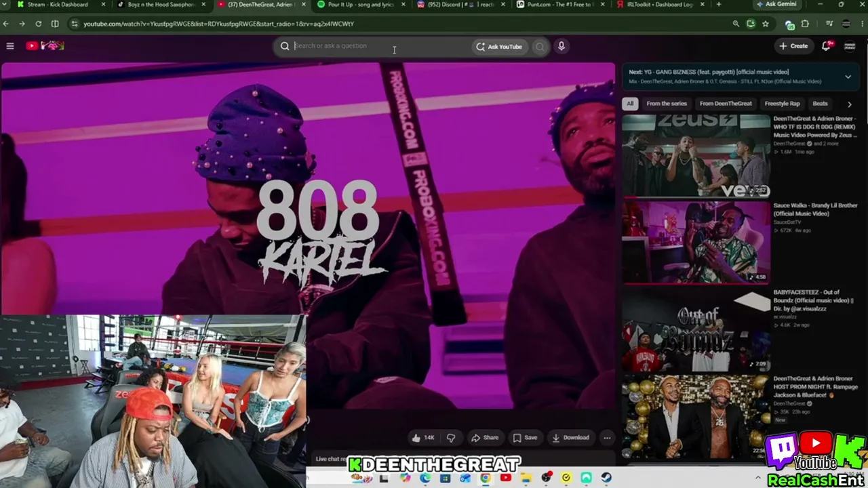Open the browser zoom magnifier in address bar
The height and width of the screenshot is (488, 868).
[x=736, y=24]
